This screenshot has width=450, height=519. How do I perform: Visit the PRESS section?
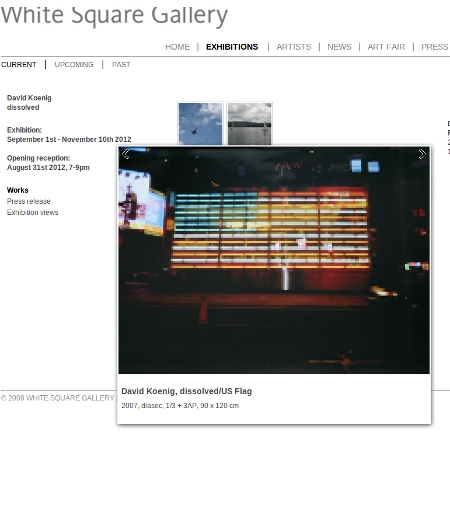tap(435, 47)
